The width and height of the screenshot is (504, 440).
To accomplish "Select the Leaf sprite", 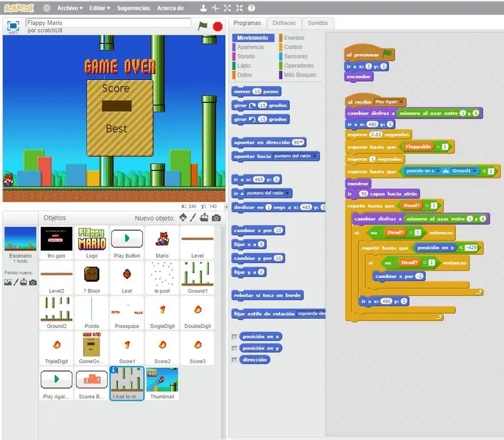I will tap(127, 277).
